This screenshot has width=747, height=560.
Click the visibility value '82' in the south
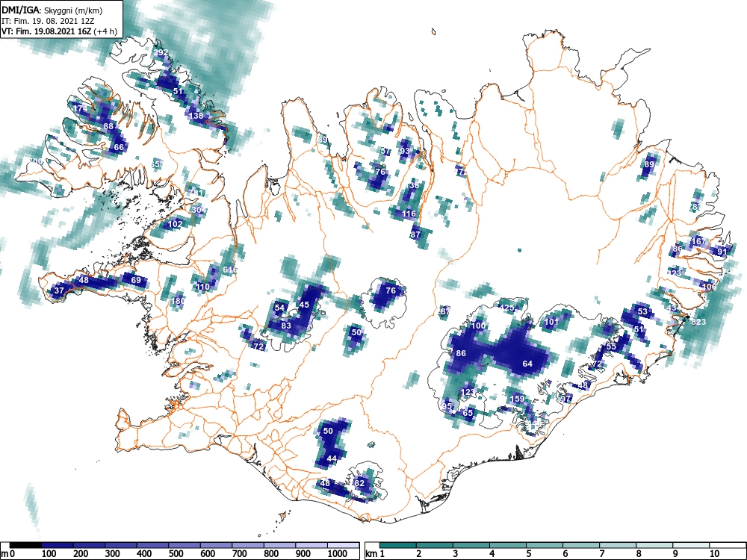click(360, 483)
